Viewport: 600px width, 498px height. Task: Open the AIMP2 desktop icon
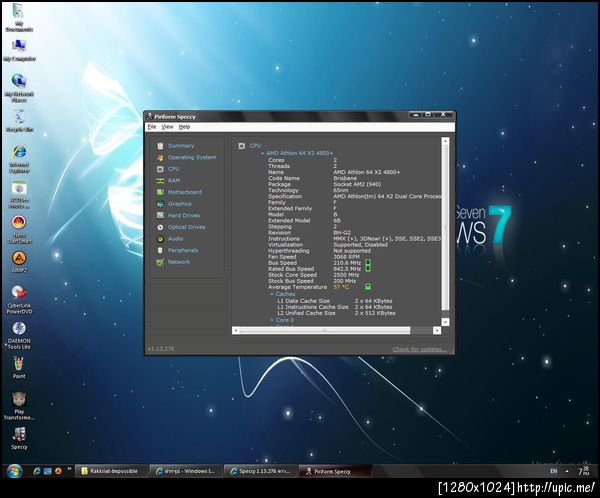19,258
